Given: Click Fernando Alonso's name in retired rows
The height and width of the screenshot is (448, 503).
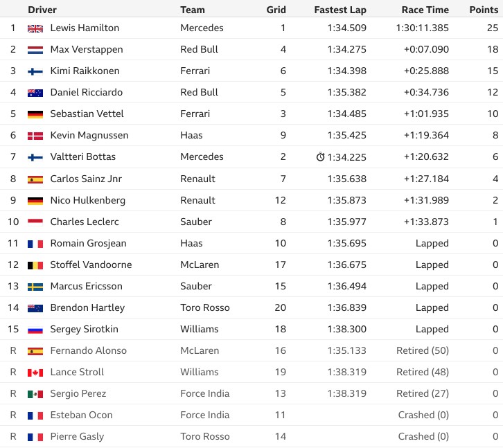Looking at the screenshot, I should tap(89, 350).
